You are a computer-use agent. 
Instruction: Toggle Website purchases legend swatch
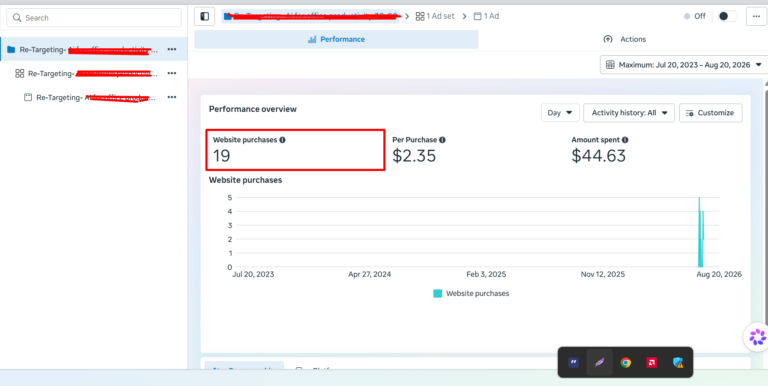[x=437, y=293]
